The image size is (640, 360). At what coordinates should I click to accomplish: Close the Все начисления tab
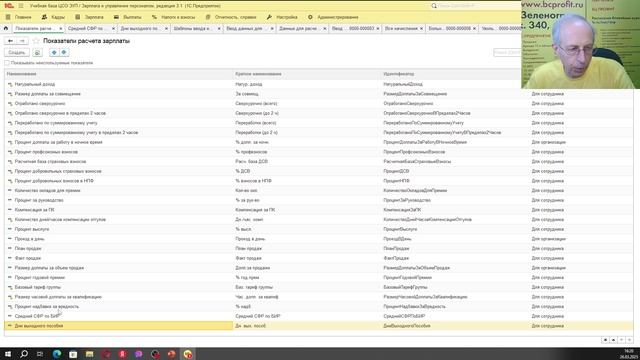coord(421,29)
